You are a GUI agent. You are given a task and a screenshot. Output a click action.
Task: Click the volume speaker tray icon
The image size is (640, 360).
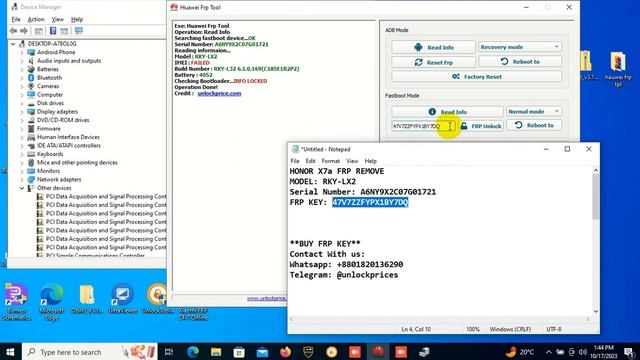(x=582, y=352)
